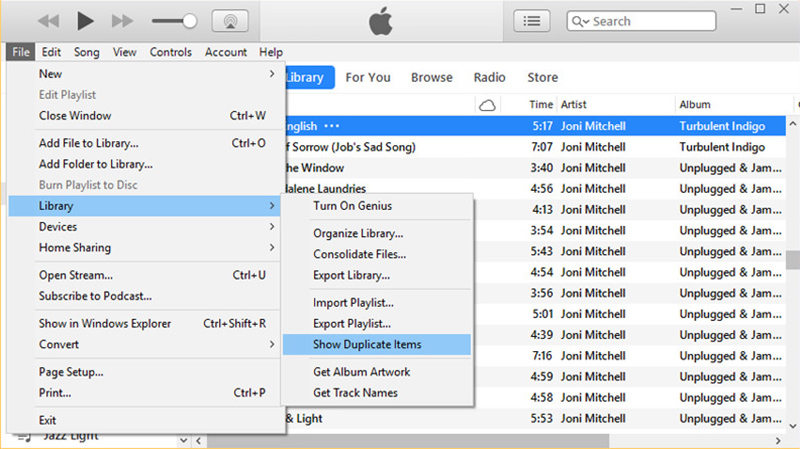Switch to the Browse tab

point(432,78)
